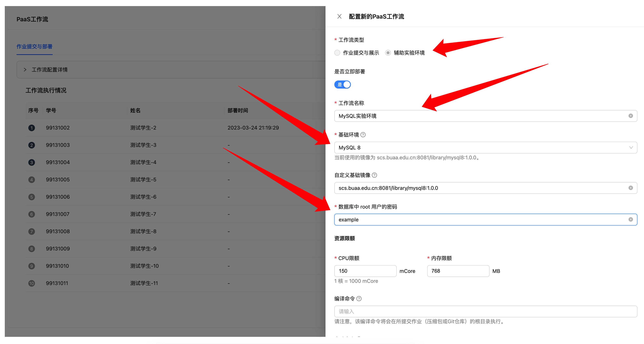Close the PaaS workflow configuration drawer

pyautogui.click(x=339, y=17)
